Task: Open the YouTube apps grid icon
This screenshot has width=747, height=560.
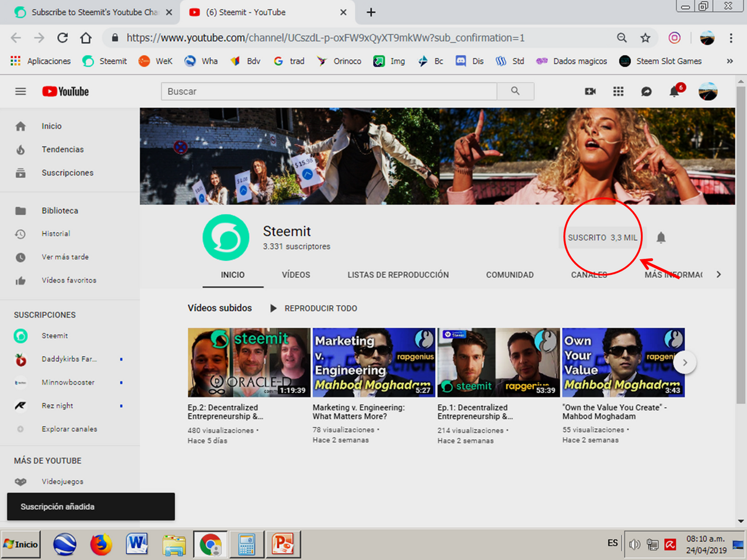Action: [619, 92]
